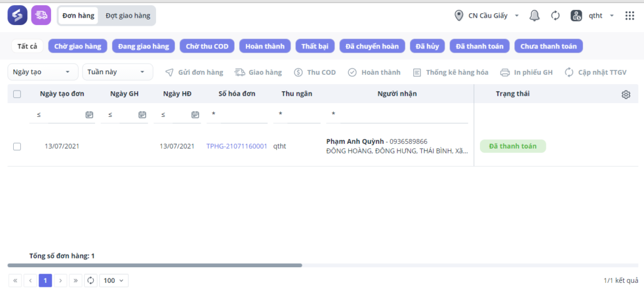Open the apps grid menu
Screen dimensions: 644x298
[x=630, y=16]
